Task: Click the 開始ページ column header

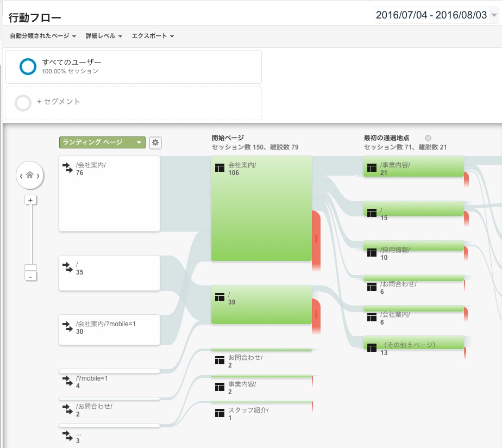Action: coord(228,138)
